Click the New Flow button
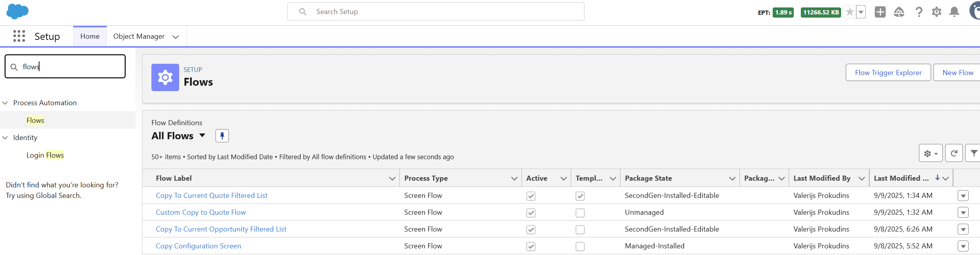980x255 pixels. [x=957, y=72]
